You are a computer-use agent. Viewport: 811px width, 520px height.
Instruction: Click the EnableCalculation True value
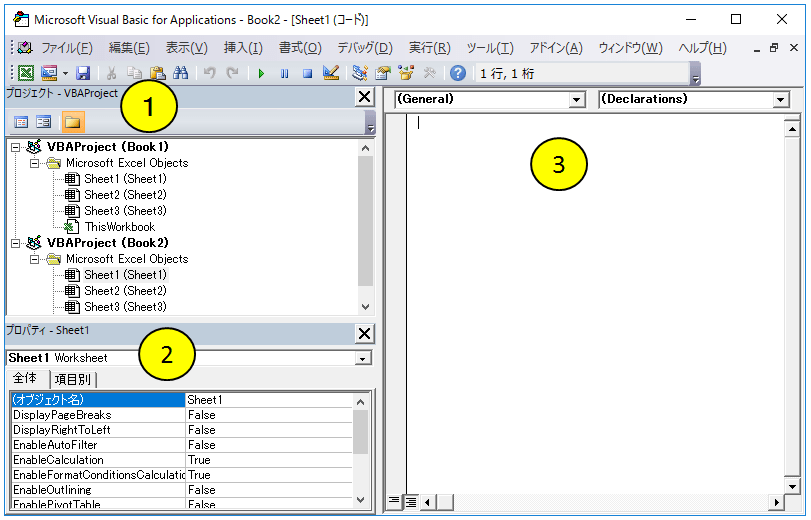[x=269, y=460]
